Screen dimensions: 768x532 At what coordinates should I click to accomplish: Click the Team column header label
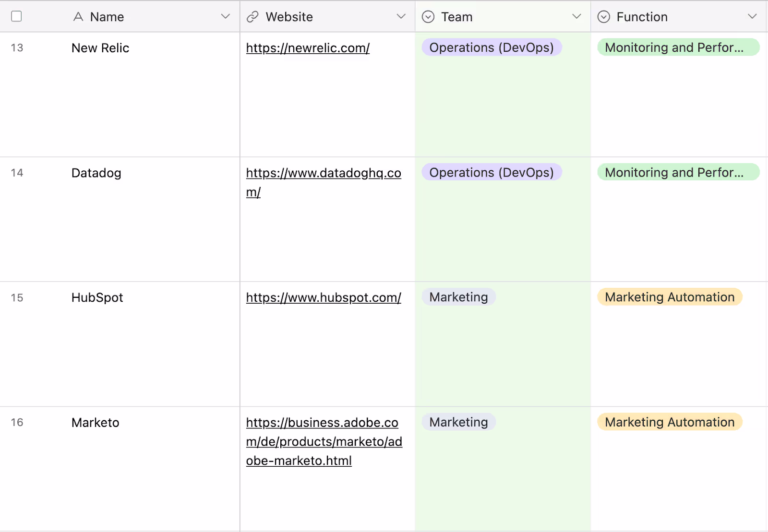coord(457,17)
